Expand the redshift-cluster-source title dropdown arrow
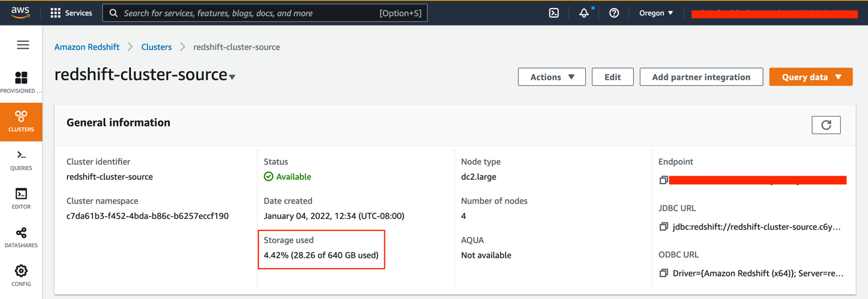Viewport: 868px width, 299px height. [232, 77]
